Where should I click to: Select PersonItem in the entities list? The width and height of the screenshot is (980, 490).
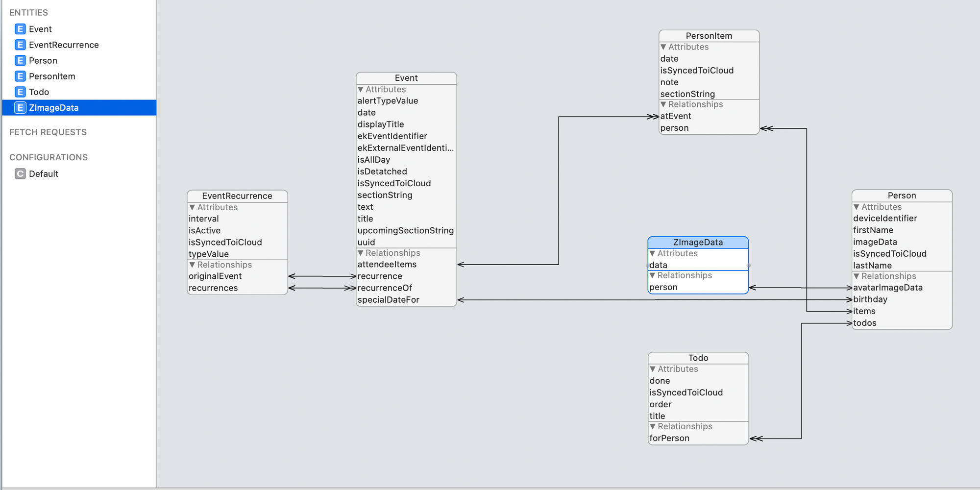pyautogui.click(x=79, y=76)
